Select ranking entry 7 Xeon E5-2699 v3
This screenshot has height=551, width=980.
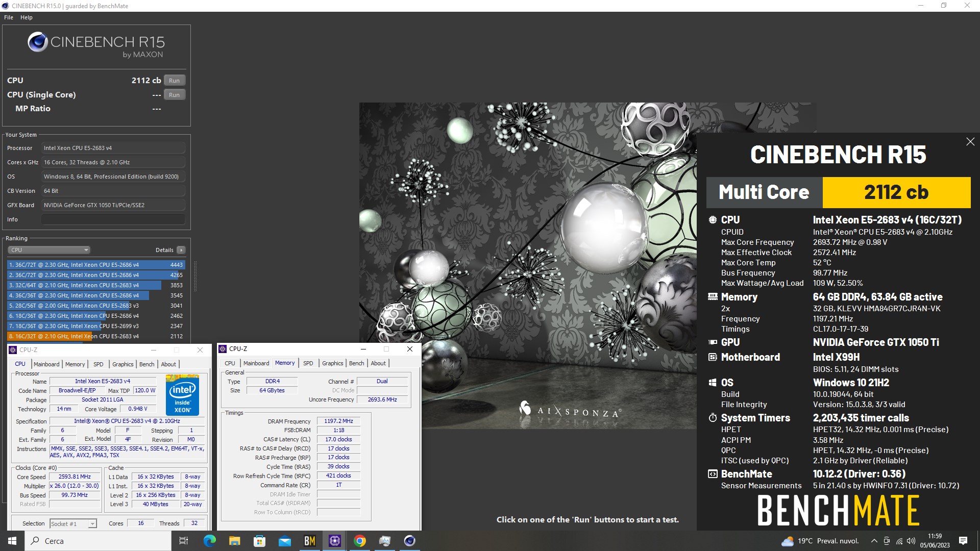96,326
